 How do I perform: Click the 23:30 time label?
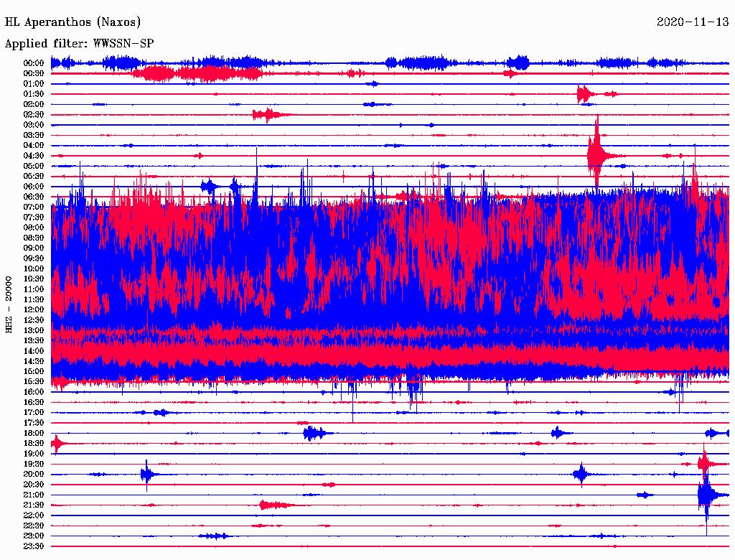(34, 546)
